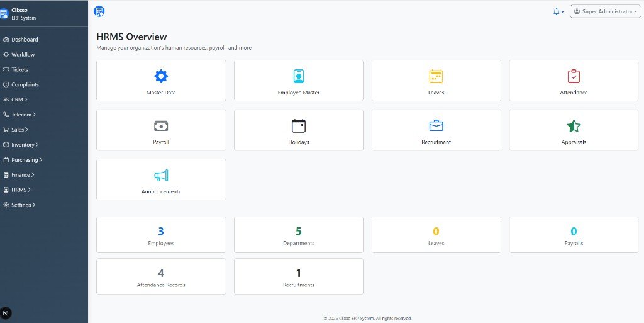Open the Employee Master card label
Viewport: 644px width, 323px height.
point(299,93)
